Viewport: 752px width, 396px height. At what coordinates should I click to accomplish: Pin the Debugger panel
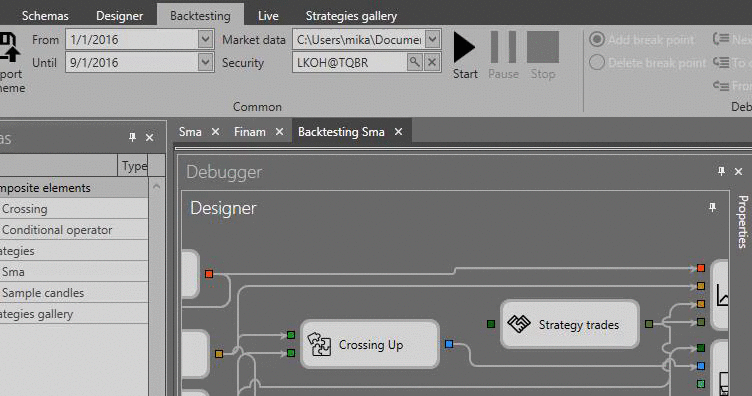[x=721, y=171]
